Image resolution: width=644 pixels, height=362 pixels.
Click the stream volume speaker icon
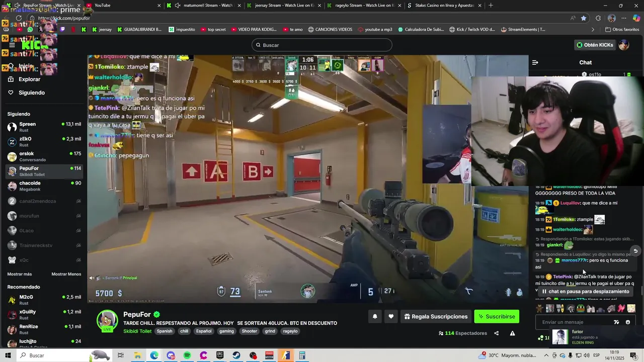(92, 278)
